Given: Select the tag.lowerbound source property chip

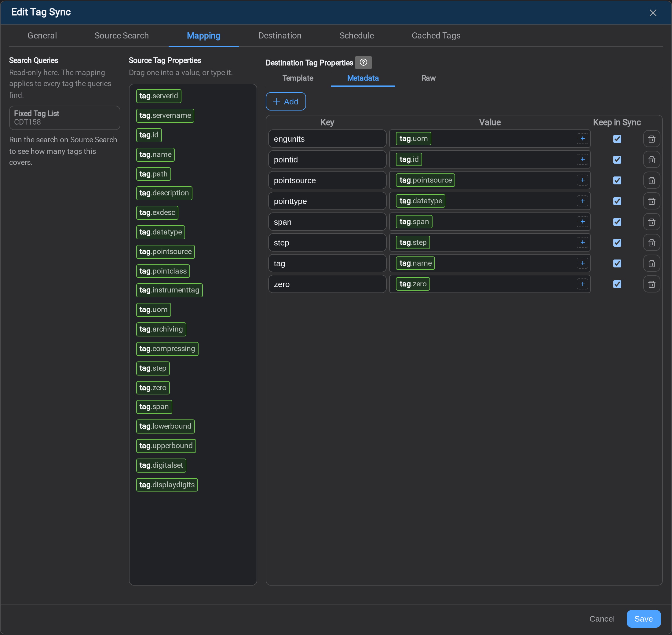Looking at the screenshot, I should [x=165, y=426].
